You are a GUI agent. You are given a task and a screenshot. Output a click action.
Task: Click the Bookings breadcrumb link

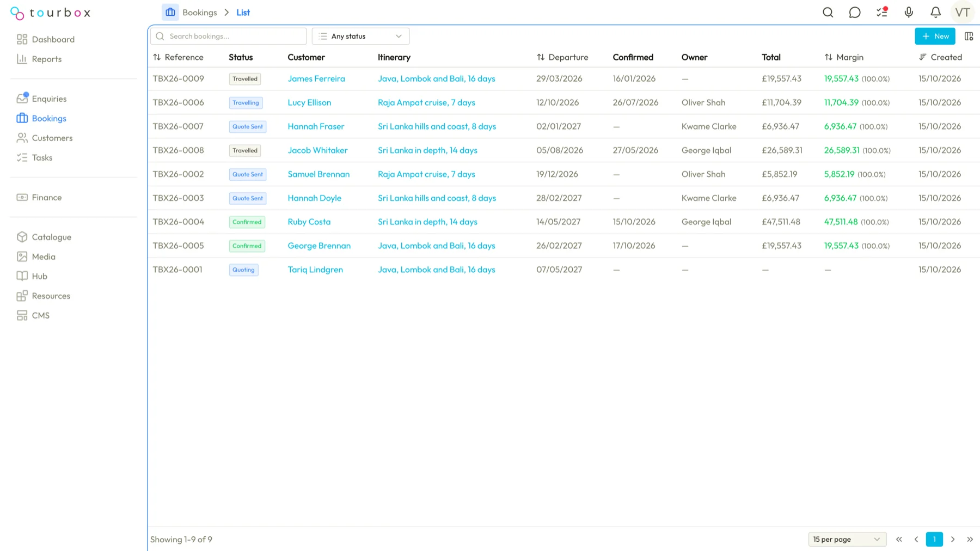point(200,13)
